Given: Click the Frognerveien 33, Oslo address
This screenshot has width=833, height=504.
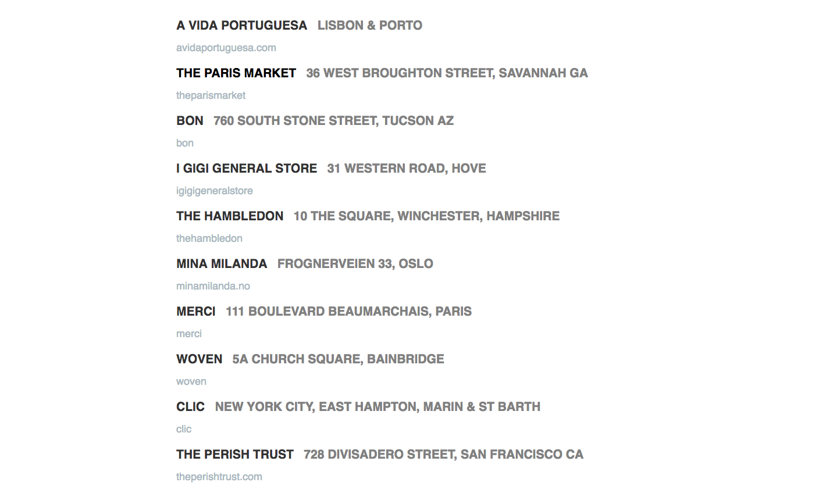Looking at the screenshot, I should coord(355,264).
